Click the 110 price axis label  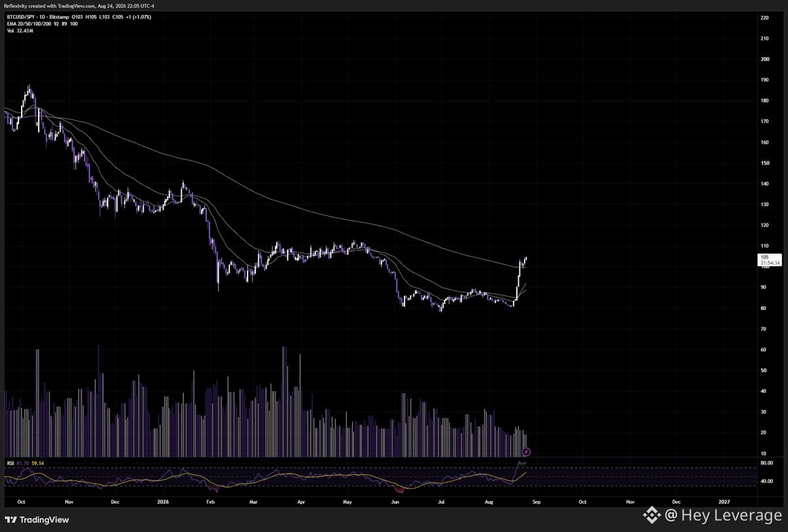(x=764, y=246)
